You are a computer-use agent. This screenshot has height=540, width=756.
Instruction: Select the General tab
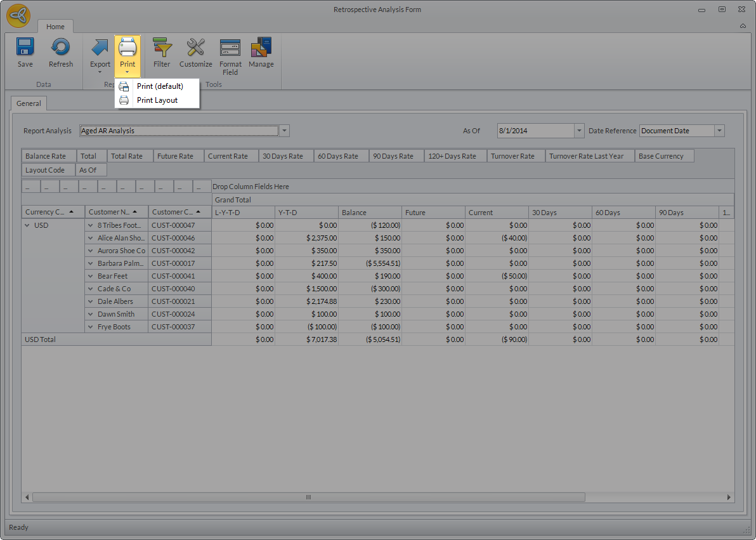(29, 103)
